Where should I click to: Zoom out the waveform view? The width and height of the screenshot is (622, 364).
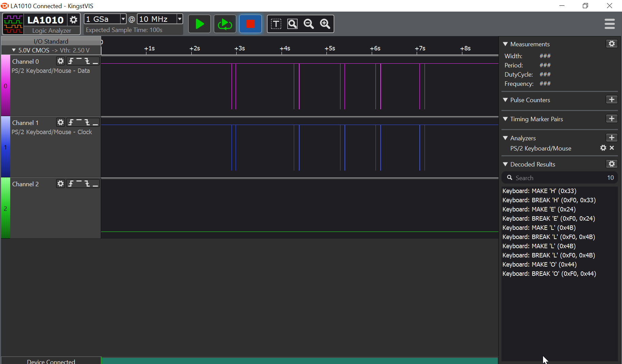(309, 24)
